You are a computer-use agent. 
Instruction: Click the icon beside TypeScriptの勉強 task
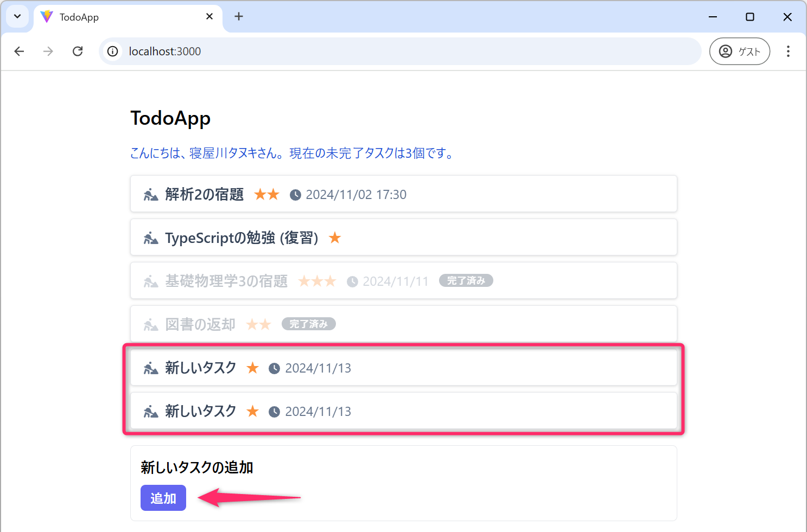pos(151,238)
